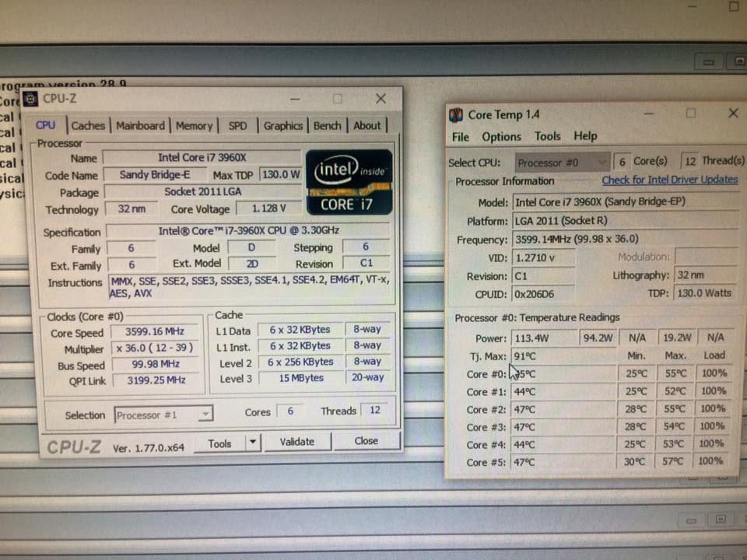747x560 pixels.
Task: Click the Close button in CPU-Z
Action: (x=366, y=441)
